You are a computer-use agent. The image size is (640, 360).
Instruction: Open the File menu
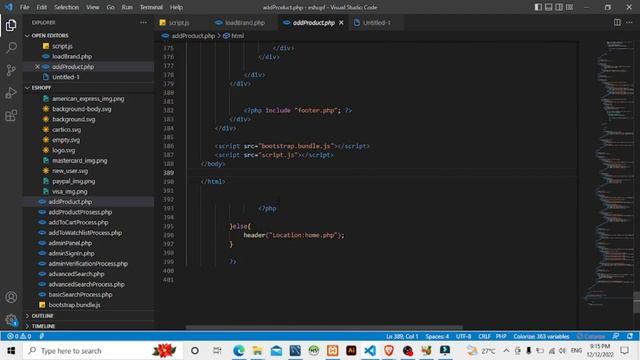[24, 7]
